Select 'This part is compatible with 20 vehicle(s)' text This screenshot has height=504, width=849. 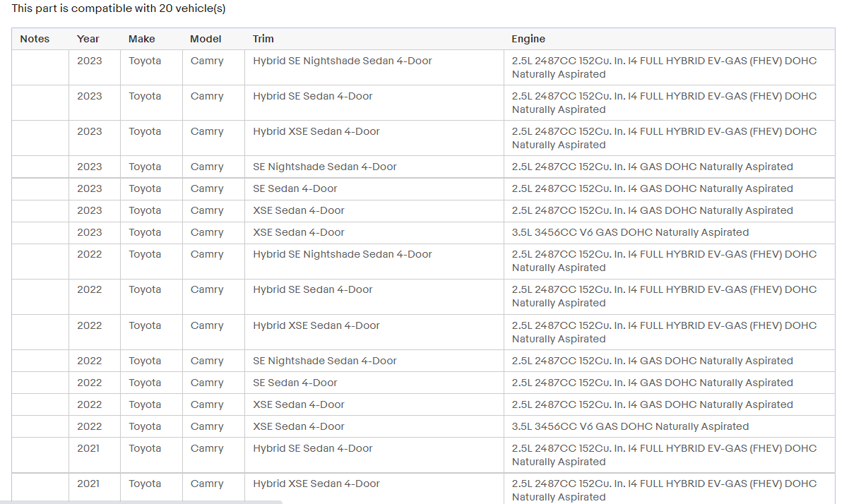pos(119,8)
